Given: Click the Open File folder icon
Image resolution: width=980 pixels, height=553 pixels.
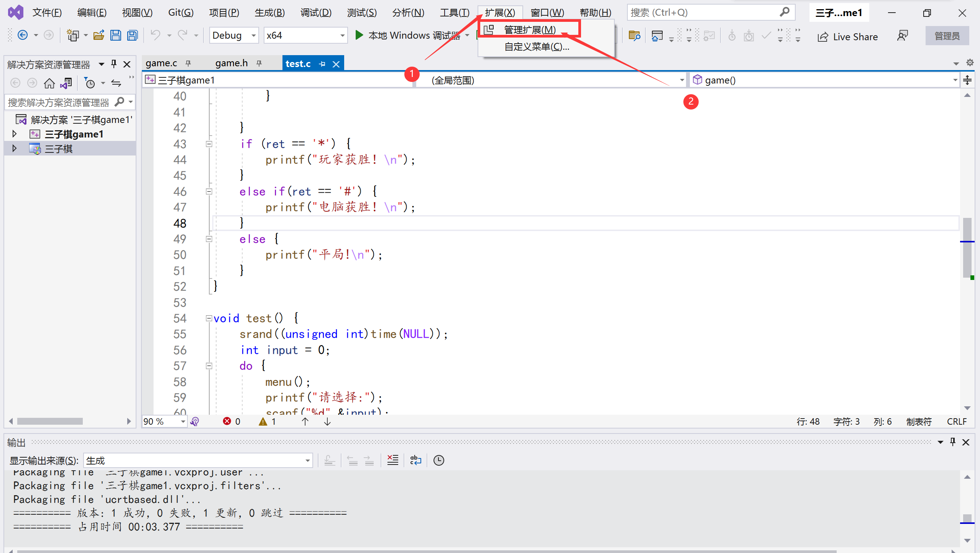Looking at the screenshot, I should pos(99,36).
